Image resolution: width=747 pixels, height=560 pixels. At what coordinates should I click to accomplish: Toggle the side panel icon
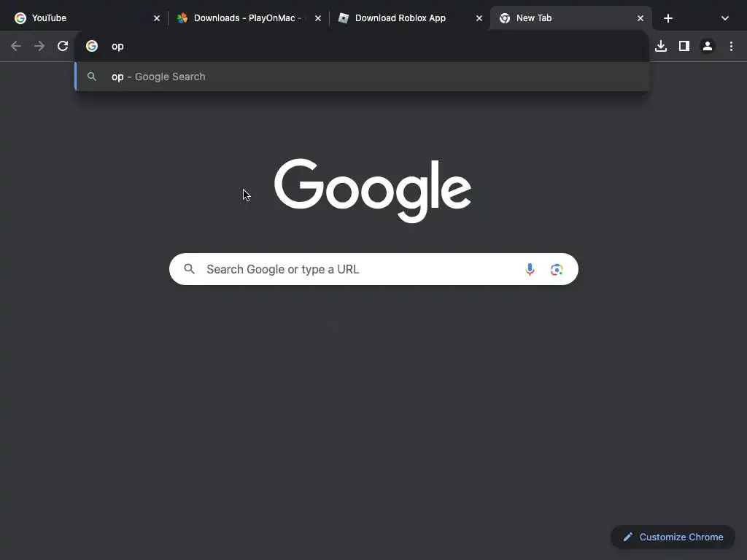pos(684,46)
